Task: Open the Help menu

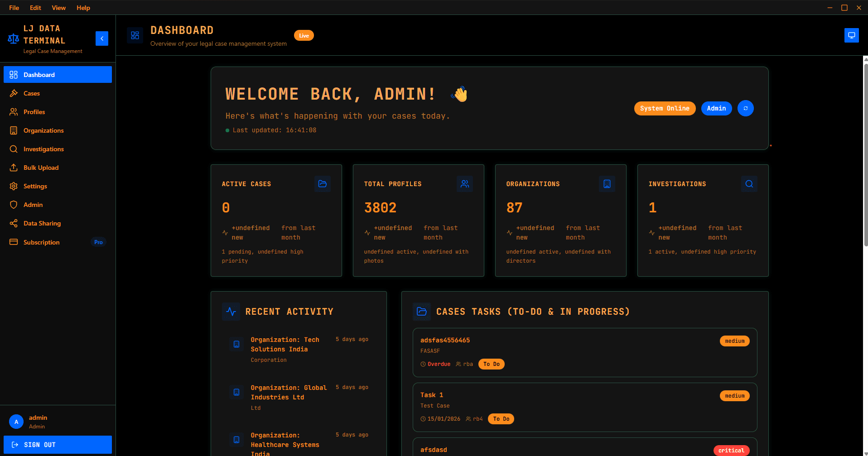Action: point(83,8)
